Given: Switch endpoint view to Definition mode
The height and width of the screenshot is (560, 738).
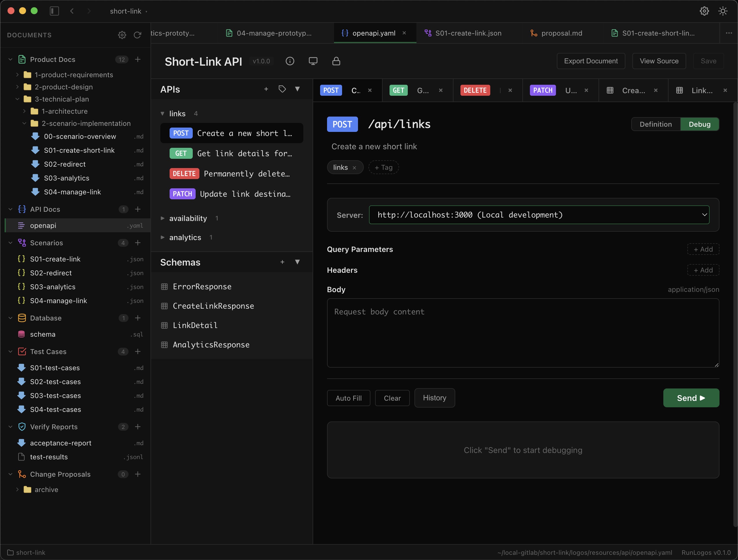Looking at the screenshot, I should click(x=655, y=124).
